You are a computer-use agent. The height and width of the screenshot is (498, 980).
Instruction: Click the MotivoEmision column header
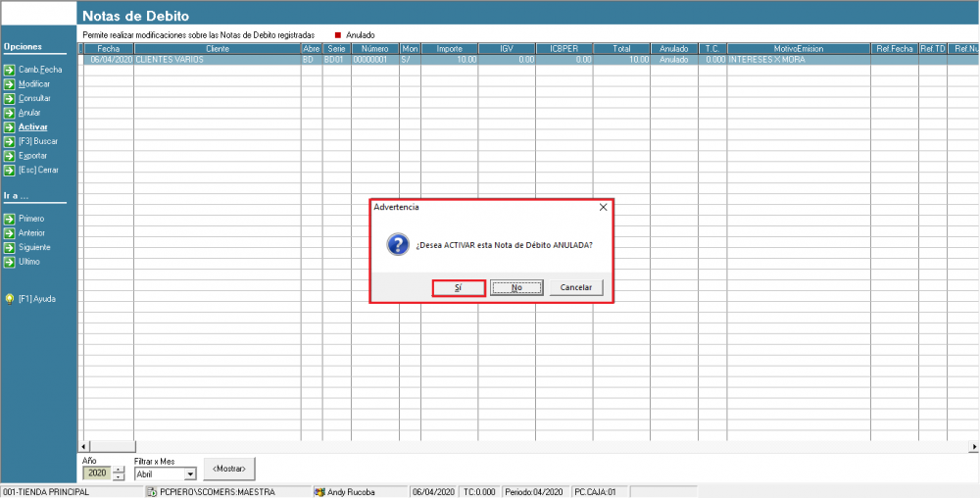(x=799, y=49)
